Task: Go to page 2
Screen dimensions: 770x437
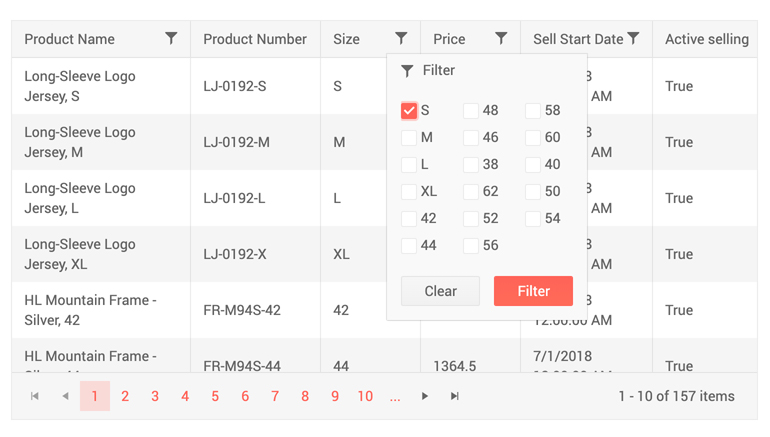Action: click(x=125, y=396)
